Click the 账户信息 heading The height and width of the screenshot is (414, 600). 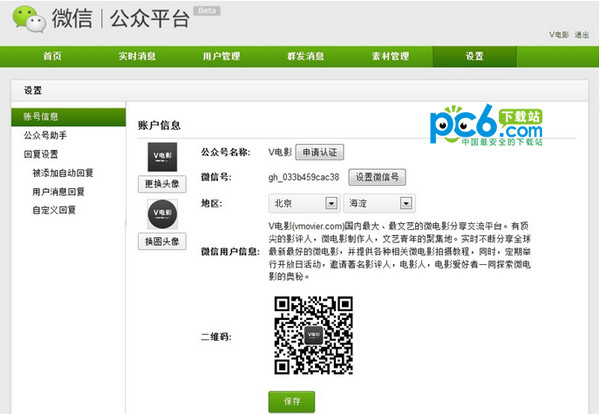click(x=159, y=125)
